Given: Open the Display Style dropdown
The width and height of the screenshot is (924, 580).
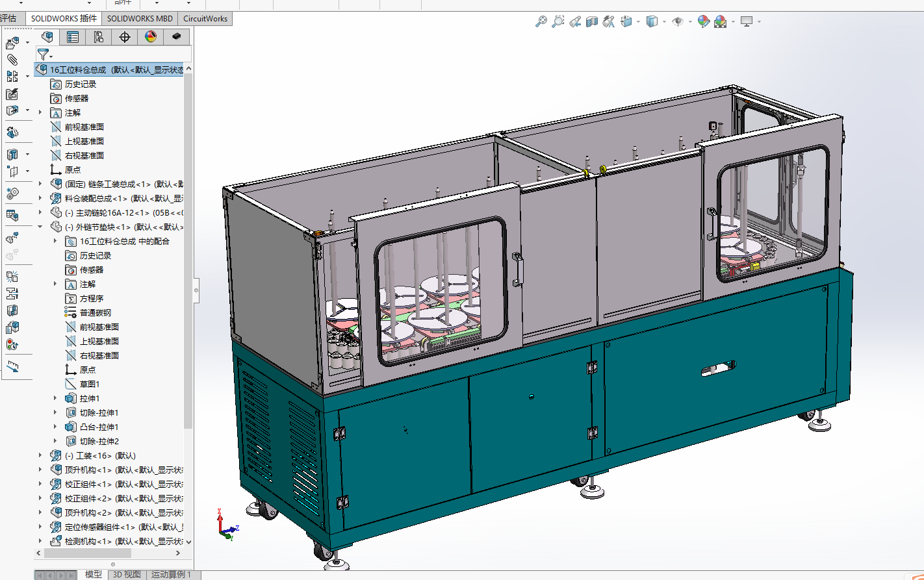Looking at the screenshot, I should [664, 22].
